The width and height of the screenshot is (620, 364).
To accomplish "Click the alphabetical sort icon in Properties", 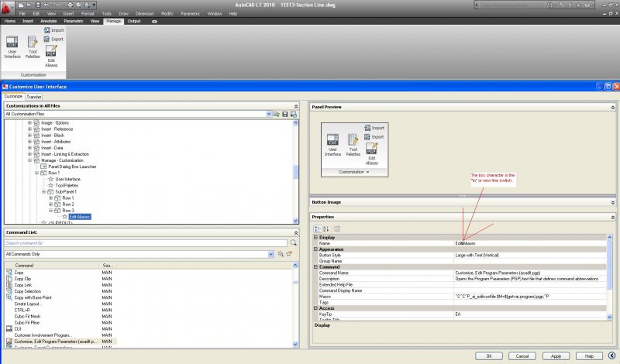I will click(x=325, y=228).
